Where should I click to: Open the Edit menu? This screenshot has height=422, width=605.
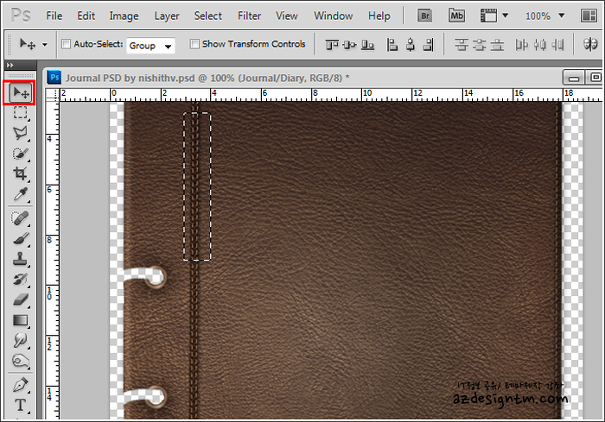click(x=86, y=16)
